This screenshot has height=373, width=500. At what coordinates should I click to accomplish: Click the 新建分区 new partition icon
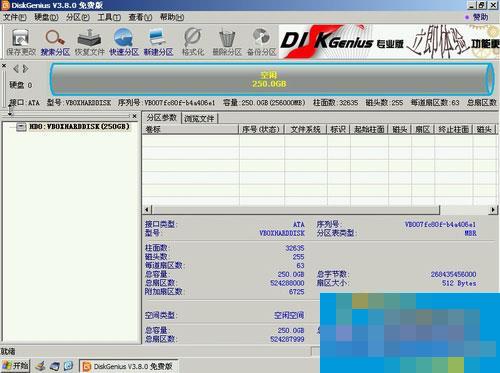point(158,42)
